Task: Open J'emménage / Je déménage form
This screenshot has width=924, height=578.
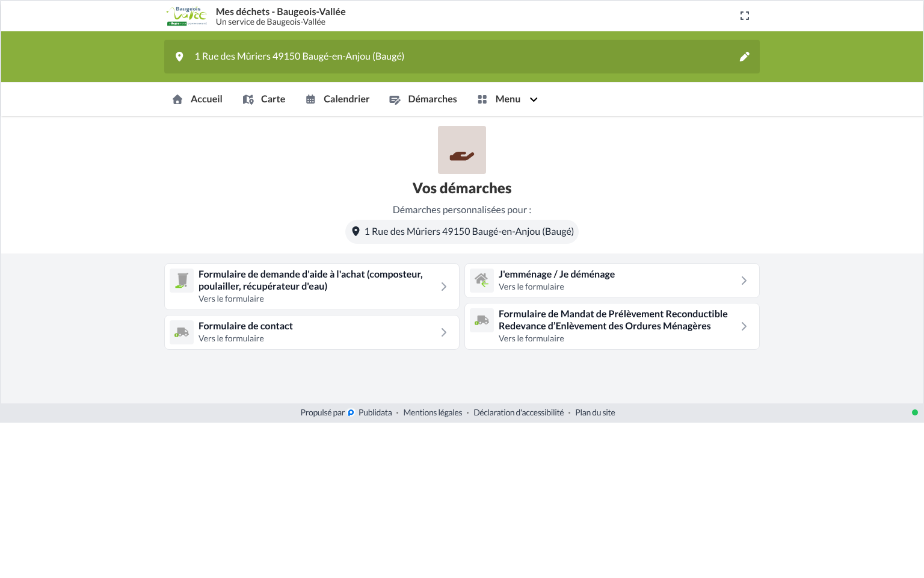Action: click(x=612, y=281)
